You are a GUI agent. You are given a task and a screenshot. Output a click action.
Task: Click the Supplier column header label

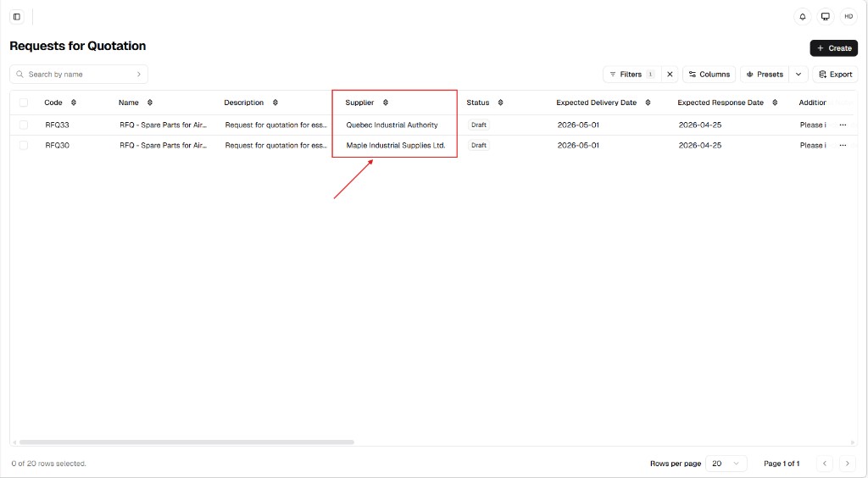pyautogui.click(x=359, y=103)
